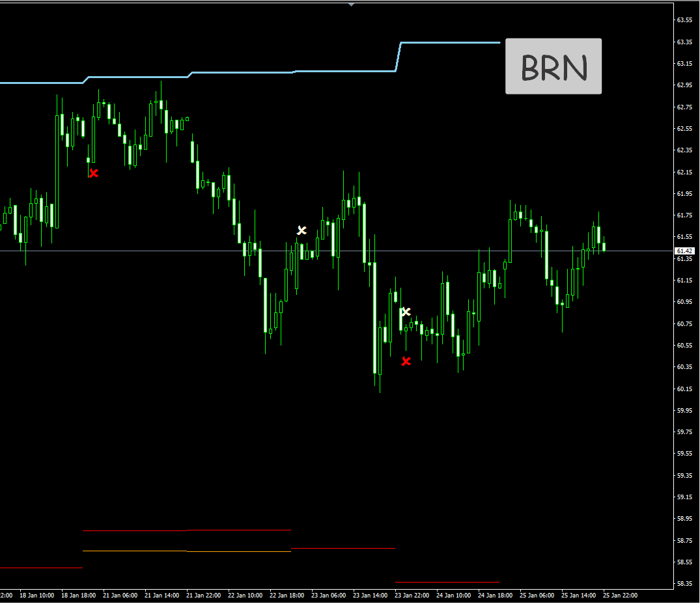This screenshot has height=604, width=700.
Task: Select the red X marker near 18 Jan 18:00
Action: 93,173
